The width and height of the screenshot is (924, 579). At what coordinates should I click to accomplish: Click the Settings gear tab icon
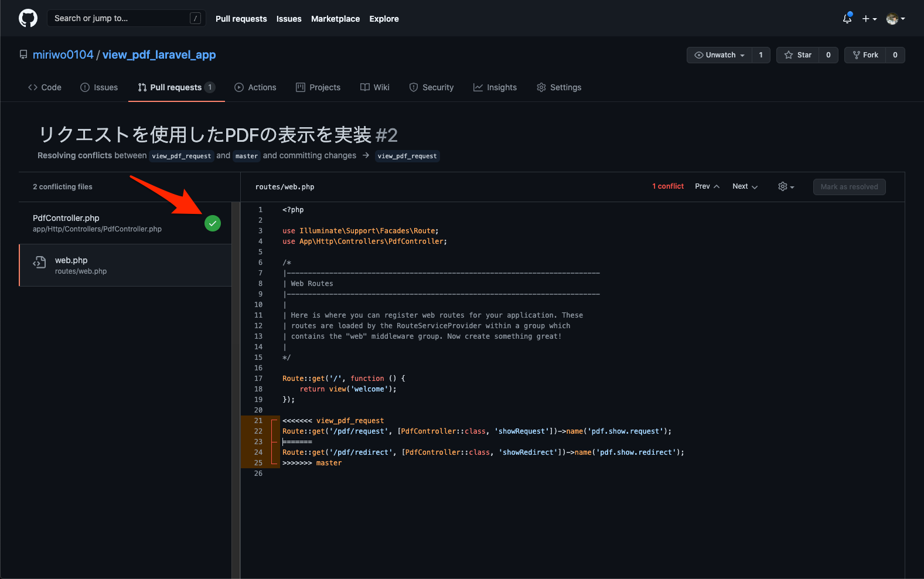click(541, 87)
